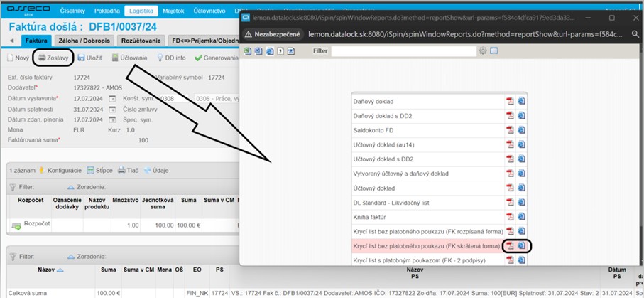
Task: Open the Zostavy reports printer button
Action: coord(53,58)
